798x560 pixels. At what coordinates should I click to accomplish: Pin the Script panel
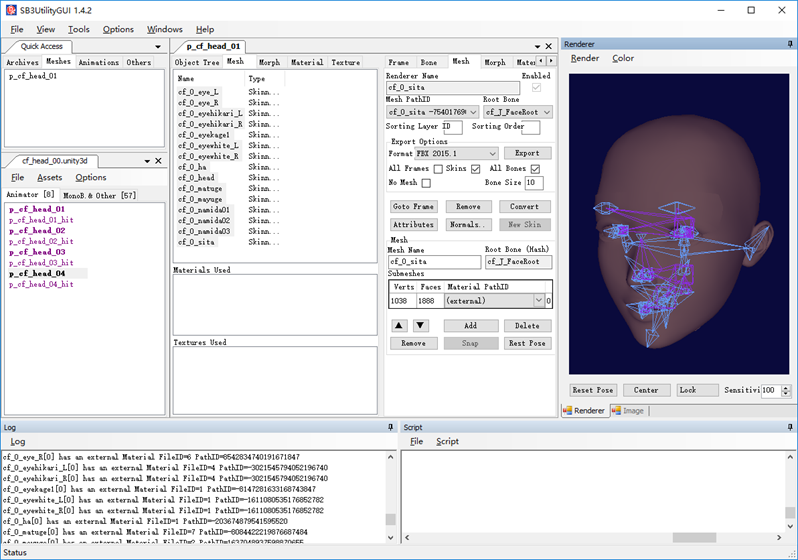click(788, 427)
